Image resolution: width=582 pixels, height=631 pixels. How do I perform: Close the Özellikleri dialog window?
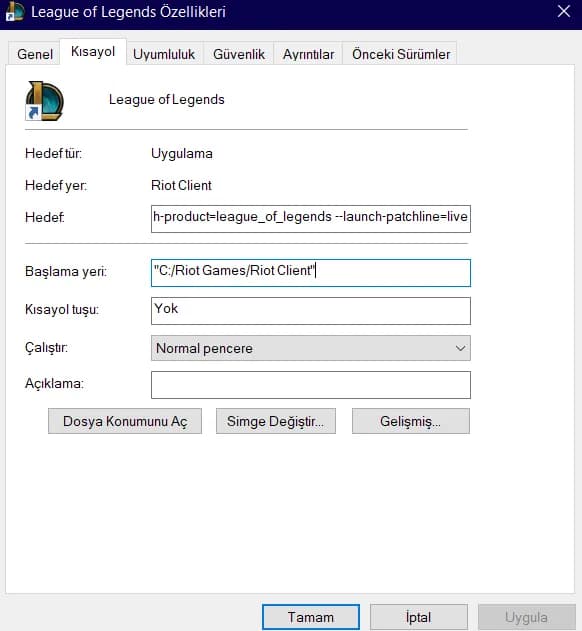[563, 11]
